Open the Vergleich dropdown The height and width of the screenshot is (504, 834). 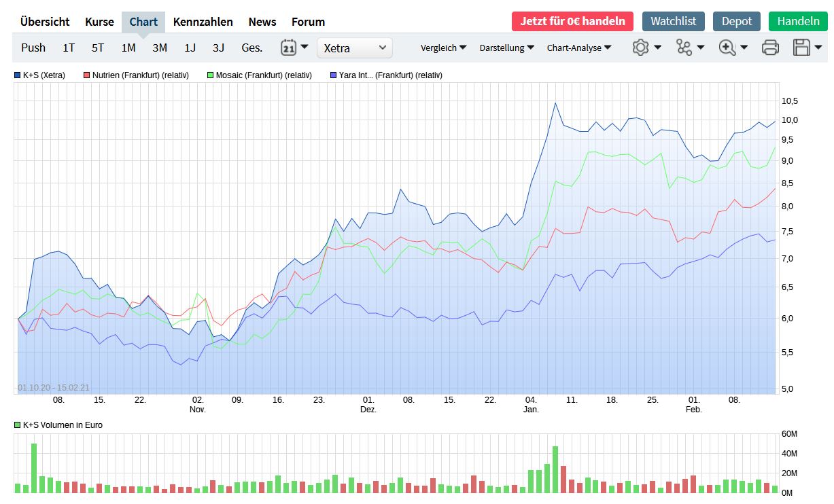point(443,48)
